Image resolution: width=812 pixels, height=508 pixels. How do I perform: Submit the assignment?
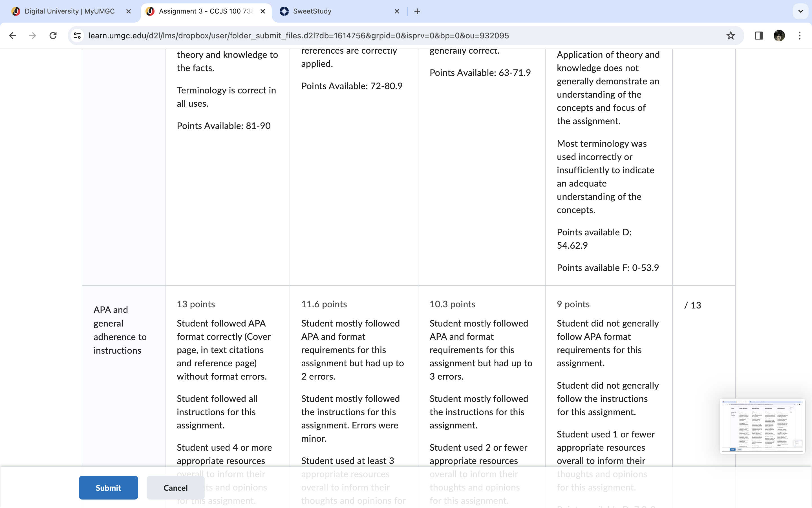tap(108, 487)
